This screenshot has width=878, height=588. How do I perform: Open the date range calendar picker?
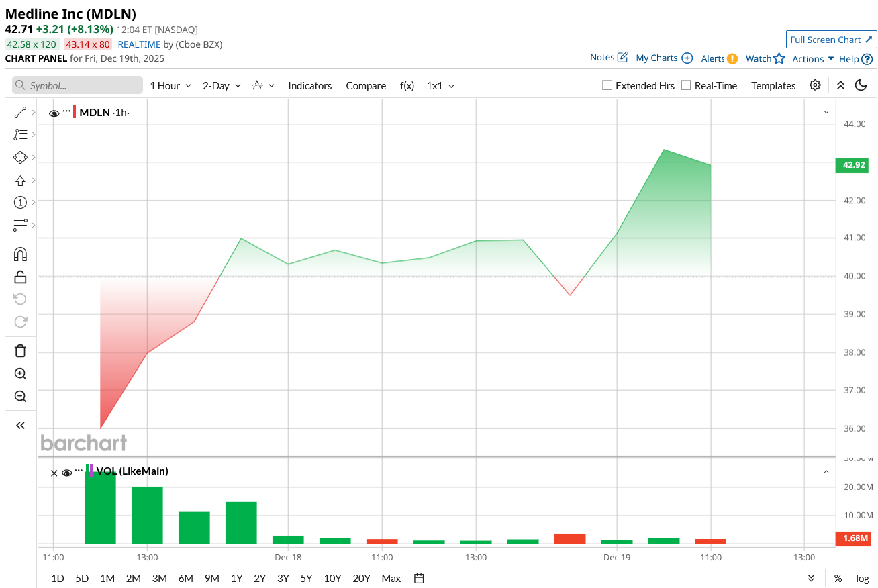pyautogui.click(x=419, y=578)
